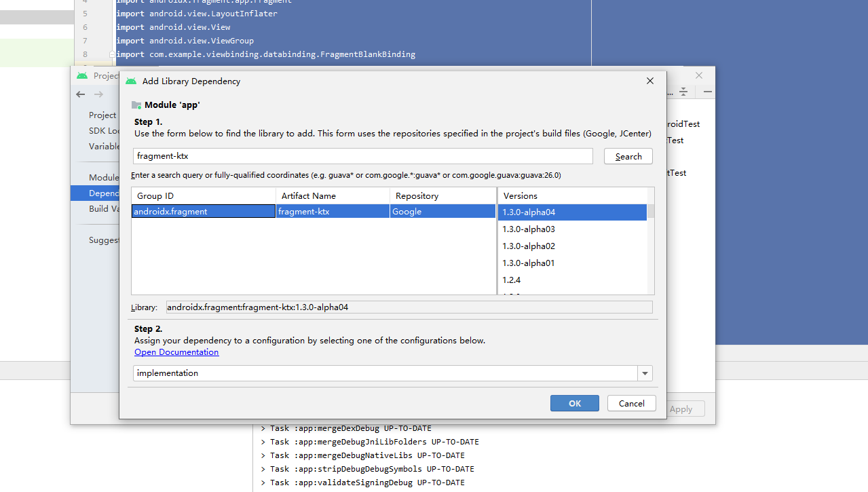This screenshot has height=492, width=868.
Task: Select Project in Project Structure sidebar
Action: pos(102,115)
